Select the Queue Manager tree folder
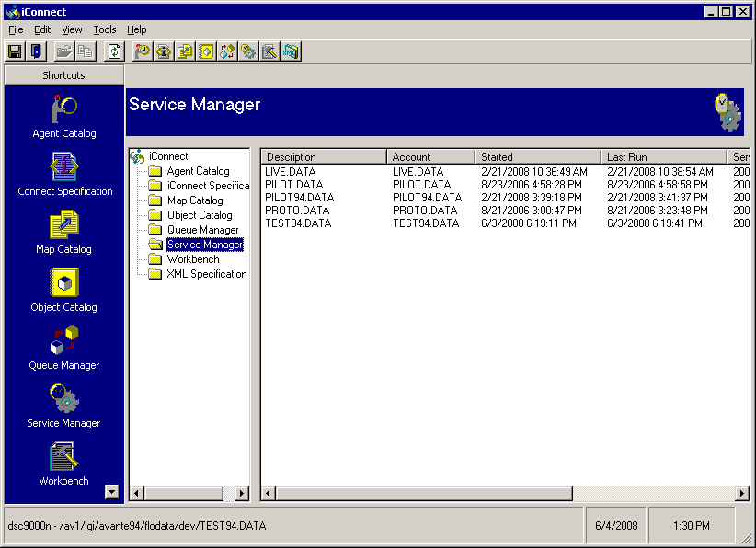 [x=202, y=230]
